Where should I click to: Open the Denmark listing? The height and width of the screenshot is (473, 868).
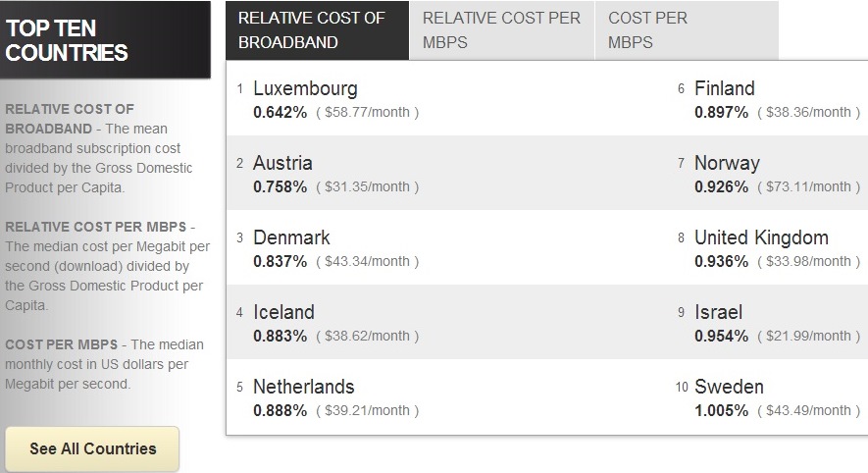(291, 238)
